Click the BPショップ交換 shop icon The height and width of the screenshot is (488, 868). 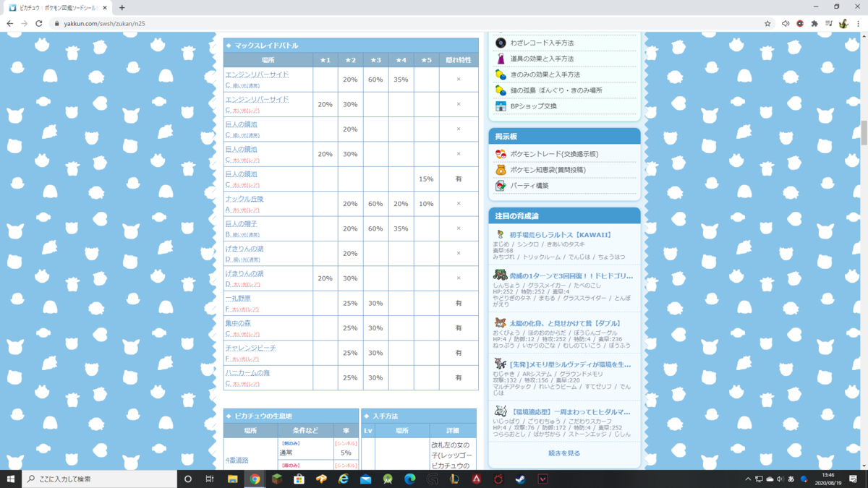[x=500, y=107]
